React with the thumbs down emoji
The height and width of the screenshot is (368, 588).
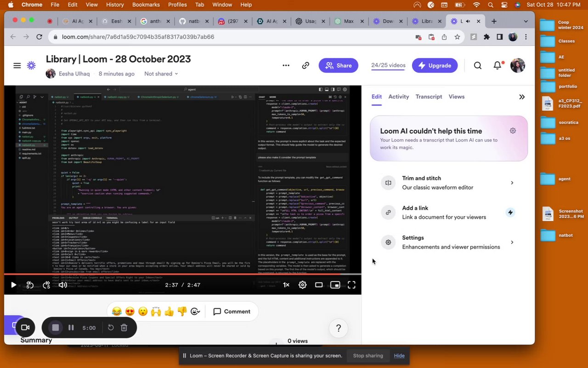182,311
